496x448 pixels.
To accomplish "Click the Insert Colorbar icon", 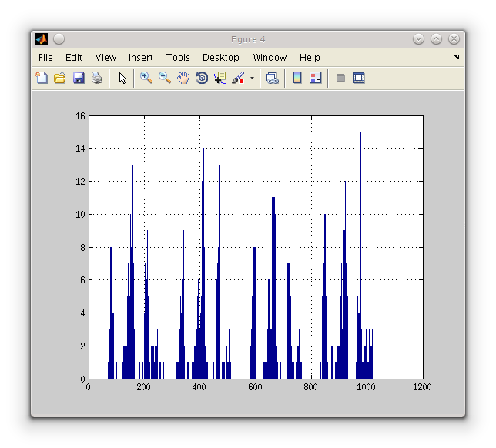I will tap(297, 78).
